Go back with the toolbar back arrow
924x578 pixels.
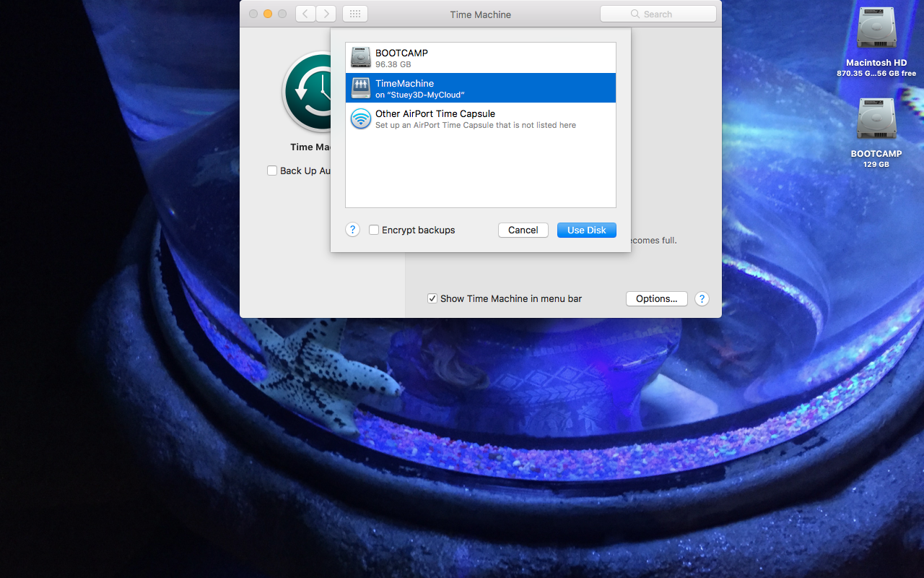click(306, 14)
